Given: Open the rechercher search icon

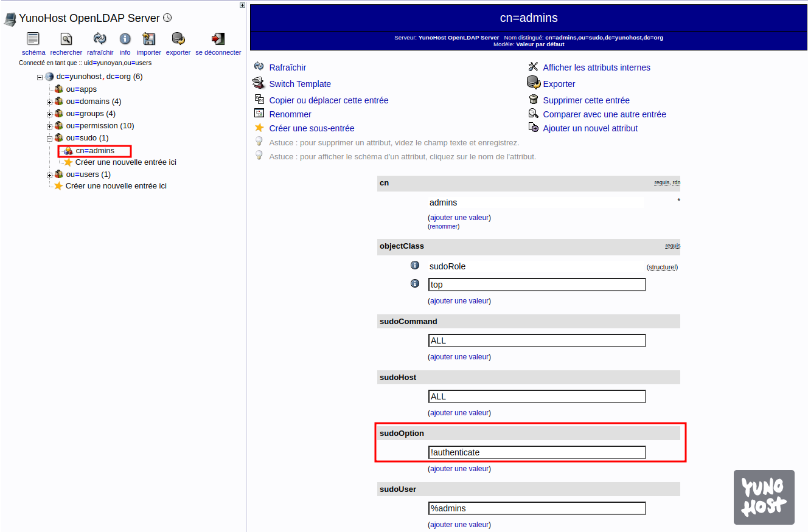Looking at the screenshot, I should [x=66, y=40].
